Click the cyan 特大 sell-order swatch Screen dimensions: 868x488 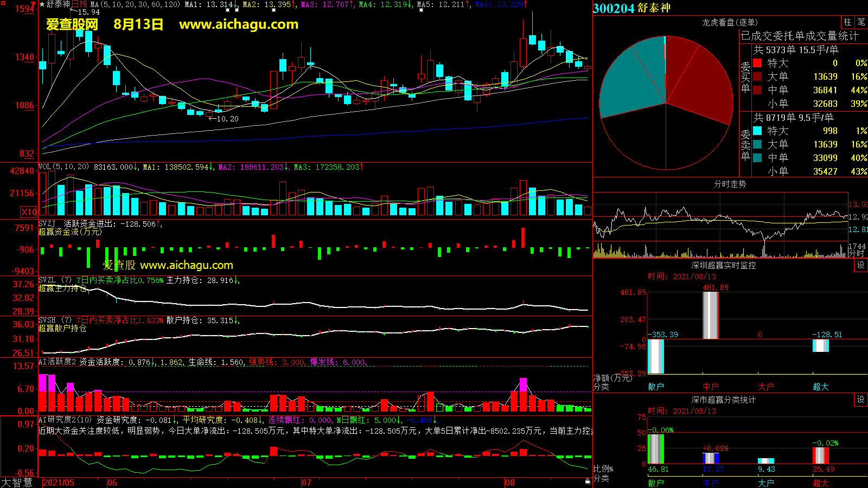(757, 131)
